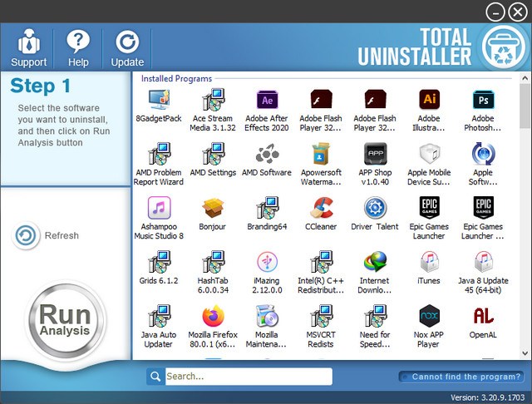Select the Driver Talent program

click(x=375, y=208)
